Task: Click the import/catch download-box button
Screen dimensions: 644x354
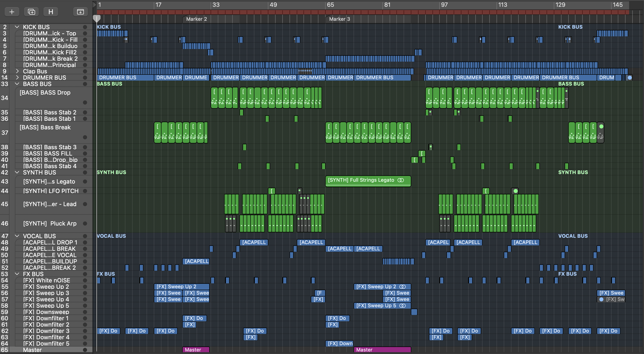Action: [80, 12]
